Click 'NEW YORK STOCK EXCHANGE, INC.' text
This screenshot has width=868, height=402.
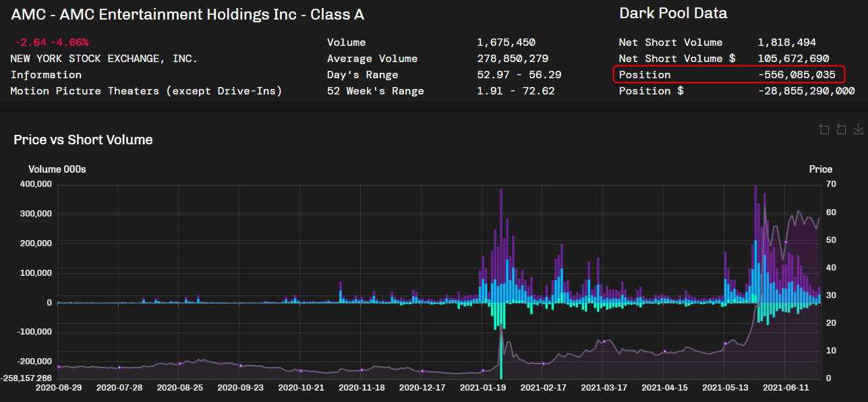tap(104, 59)
